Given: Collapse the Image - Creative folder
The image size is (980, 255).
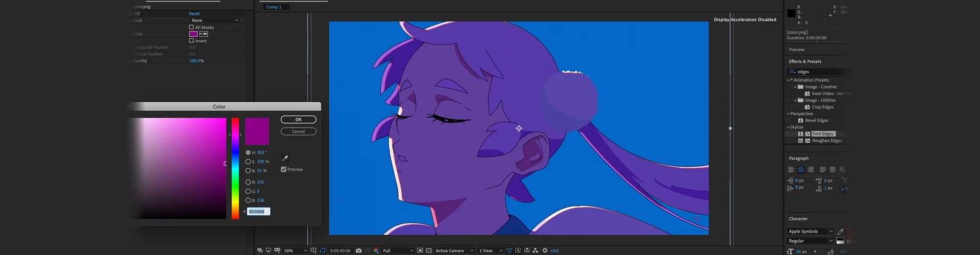Looking at the screenshot, I should (795, 87).
